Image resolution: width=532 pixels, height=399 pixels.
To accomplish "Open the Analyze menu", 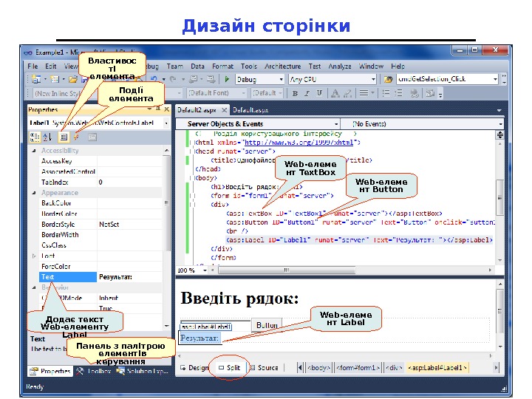I will coord(340,66).
